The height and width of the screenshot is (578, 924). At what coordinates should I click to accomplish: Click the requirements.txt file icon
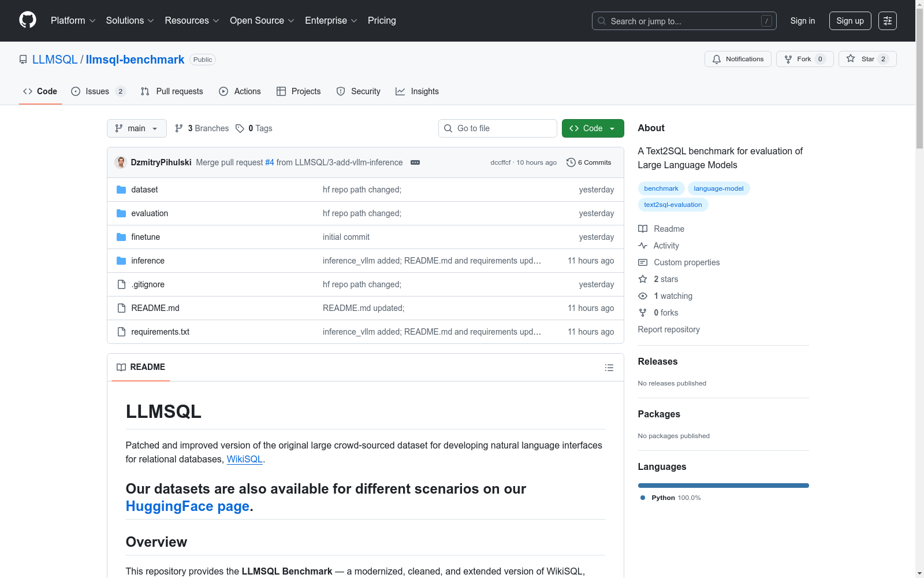pyautogui.click(x=121, y=332)
